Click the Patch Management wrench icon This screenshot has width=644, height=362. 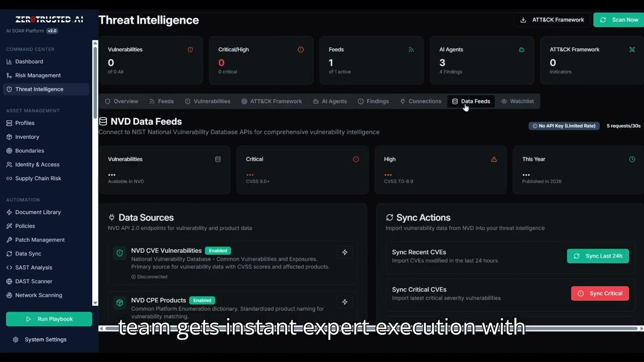(x=9, y=240)
